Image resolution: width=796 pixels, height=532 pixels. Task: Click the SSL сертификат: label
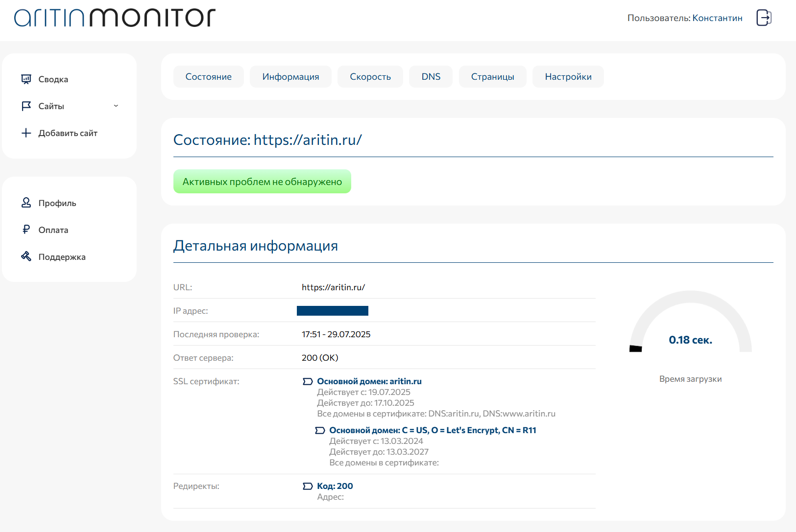206,381
